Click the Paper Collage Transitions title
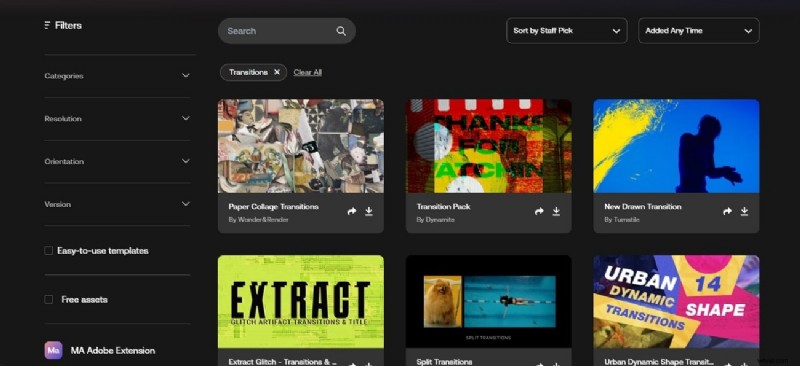The image size is (800, 366). [273, 207]
